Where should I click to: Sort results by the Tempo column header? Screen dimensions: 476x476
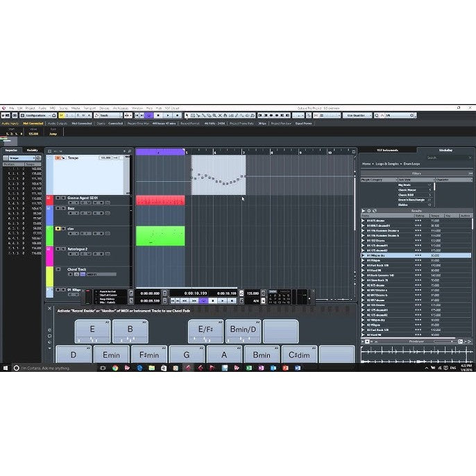coord(437,216)
